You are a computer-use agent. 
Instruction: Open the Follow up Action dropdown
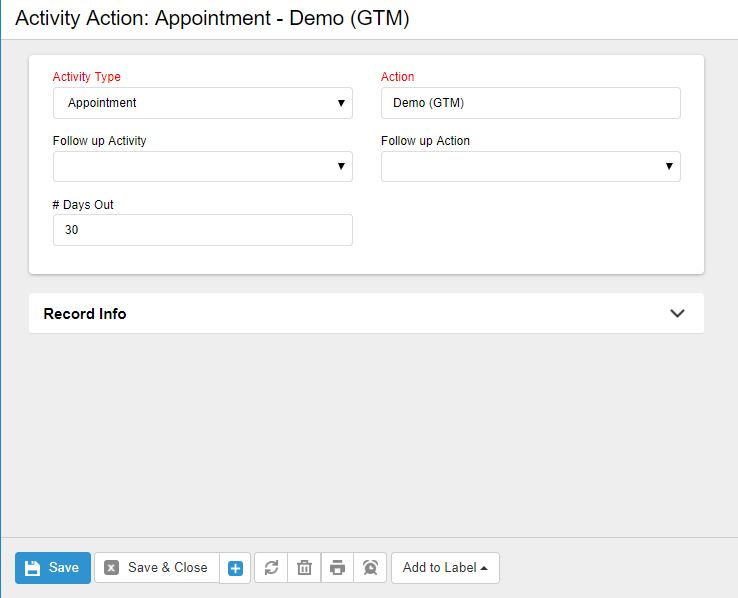(530, 167)
